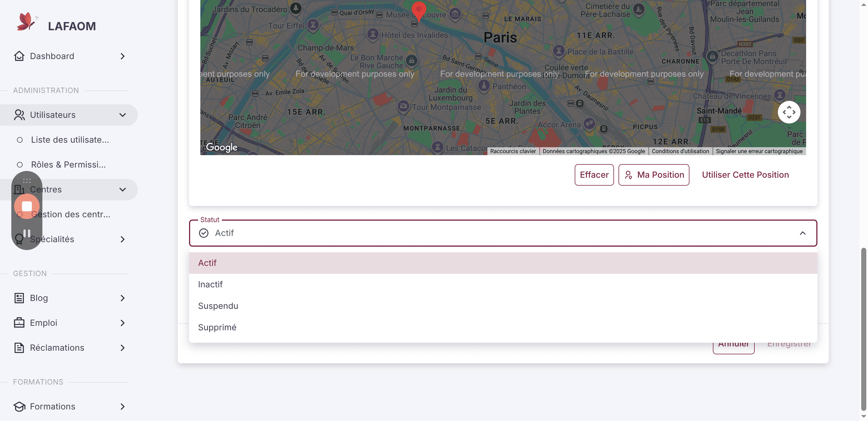
Task: Stop recording with the red stop button
Action: 27,206
